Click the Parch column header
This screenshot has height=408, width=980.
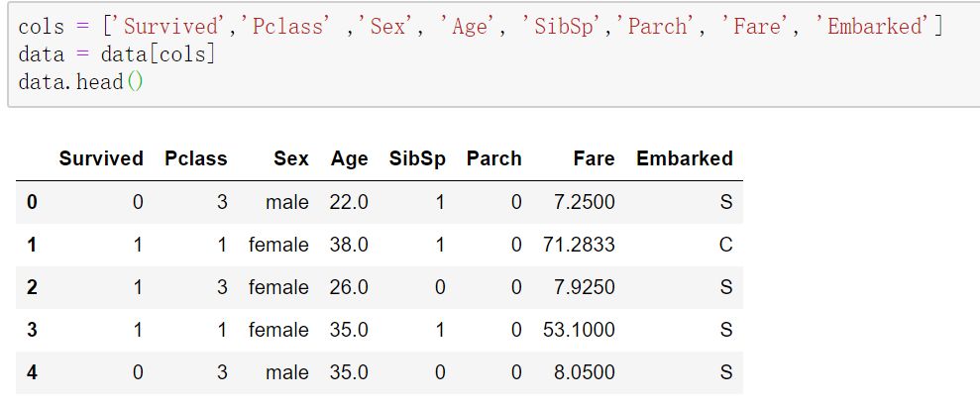[493, 158]
